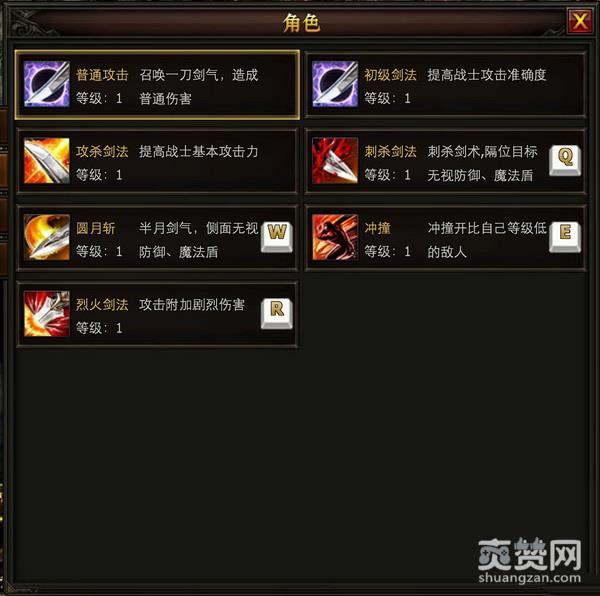This screenshot has height=596, width=600.
Task: Click the R hotkey key for 烈火剑法
Action: (x=277, y=314)
